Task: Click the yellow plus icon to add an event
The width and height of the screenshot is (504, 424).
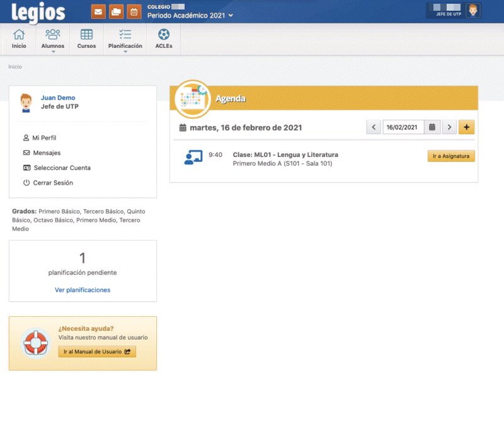Action: tap(466, 127)
